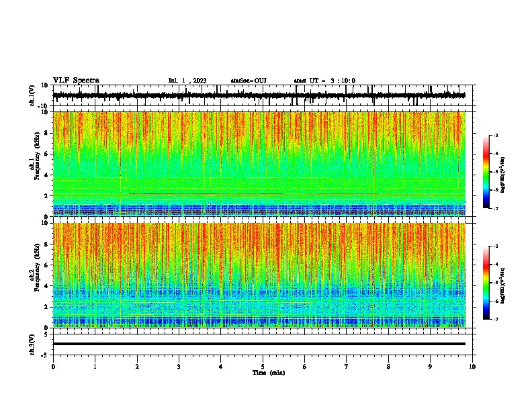Click the date "Jul 1, 2023" header

pyautogui.click(x=187, y=81)
